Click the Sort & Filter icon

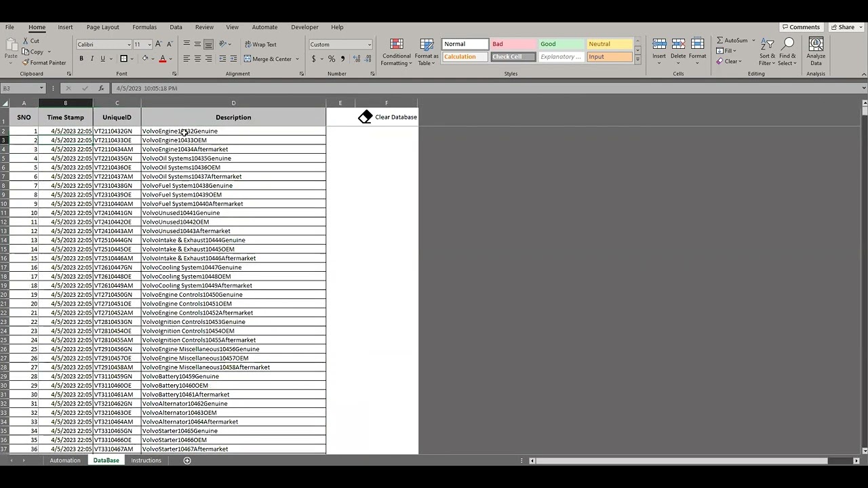pos(768,45)
